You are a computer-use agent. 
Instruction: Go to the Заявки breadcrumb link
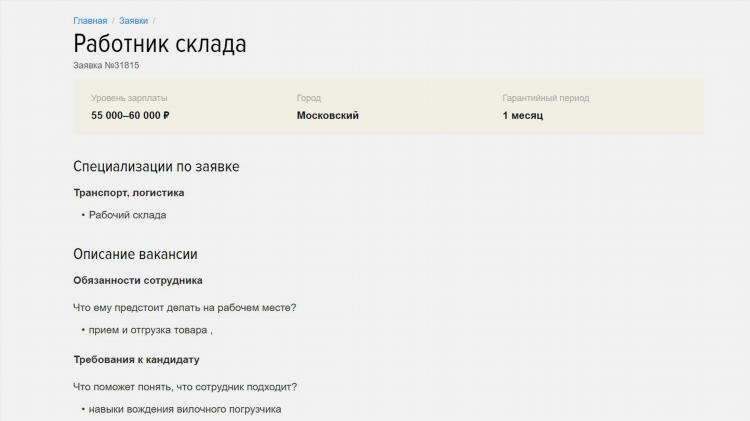pyautogui.click(x=133, y=21)
